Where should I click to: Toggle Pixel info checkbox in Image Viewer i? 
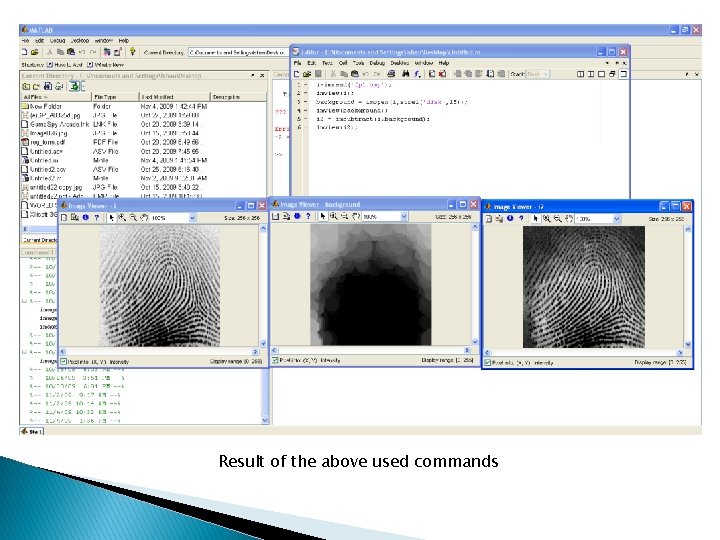[64, 362]
